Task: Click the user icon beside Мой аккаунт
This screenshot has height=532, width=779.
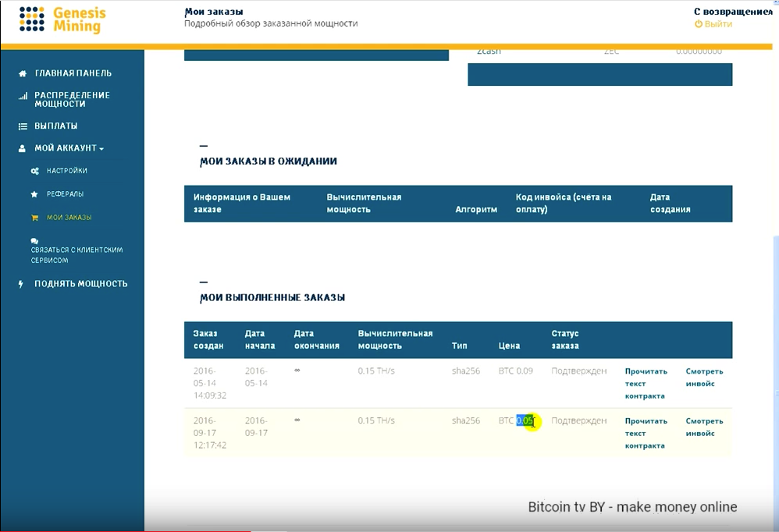Action: (x=23, y=148)
